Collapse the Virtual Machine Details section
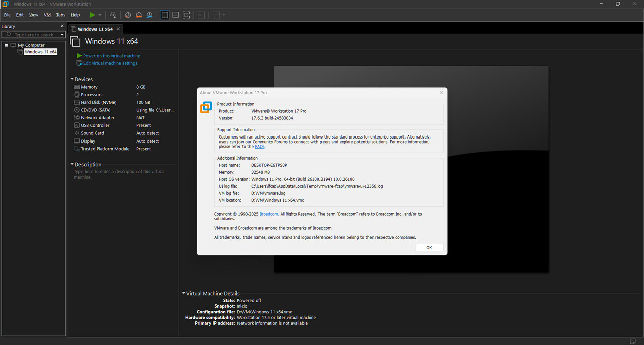This screenshot has width=644, height=345. pyautogui.click(x=184, y=293)
